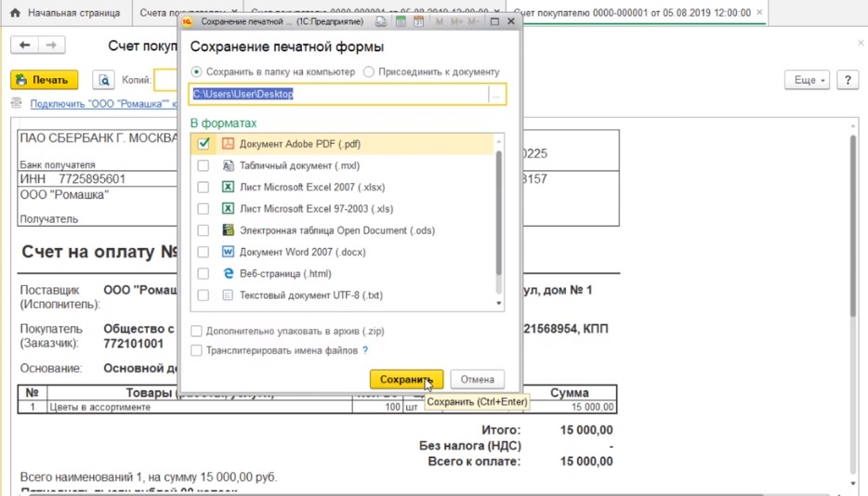Uncheck the Документ Adobe PDF (.pdf) checkbox
The image size is (868, 496).
(204, 144)
